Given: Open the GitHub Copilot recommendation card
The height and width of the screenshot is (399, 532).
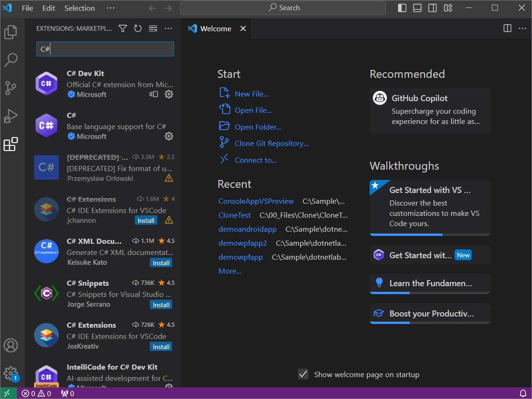Looking at the screenshot, I should (x=430, y=111).
